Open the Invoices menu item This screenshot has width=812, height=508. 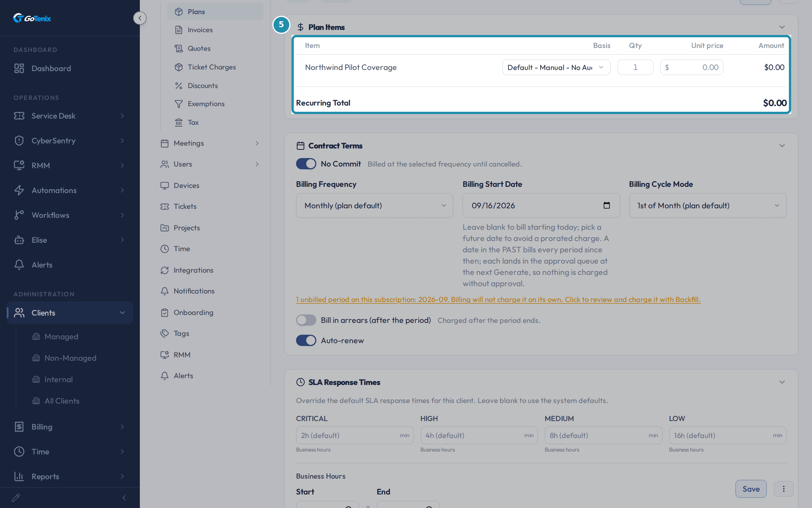[215, 30]
